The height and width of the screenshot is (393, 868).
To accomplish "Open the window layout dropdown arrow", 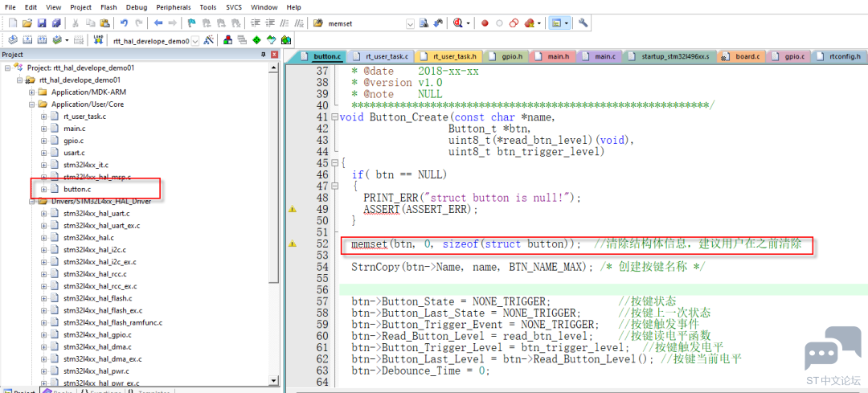I will [567, 24].
